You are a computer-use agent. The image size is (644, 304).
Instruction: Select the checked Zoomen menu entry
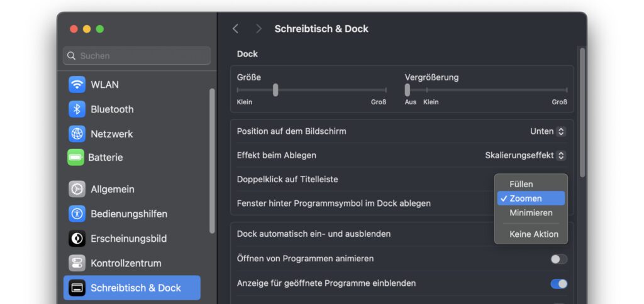(x=526, y=198)
